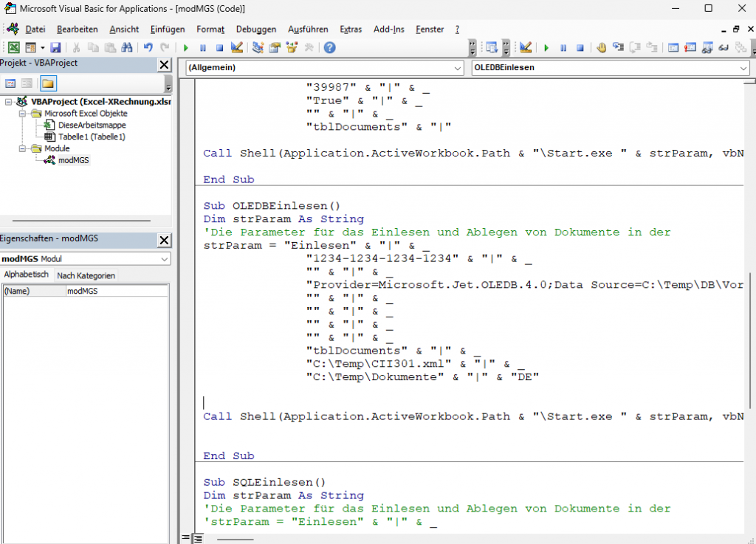Screen dimensions: 756x544
Task: Switch to Full Module View at the bottom left
Action: [x=198, y=538]
